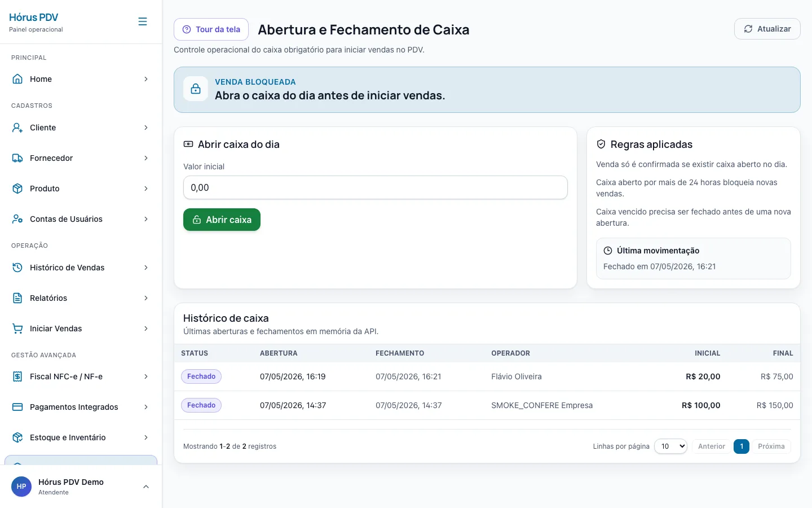812x508 pixels.
Task: Expand the Home menu chevron
Action: click(x=146, y=79)
